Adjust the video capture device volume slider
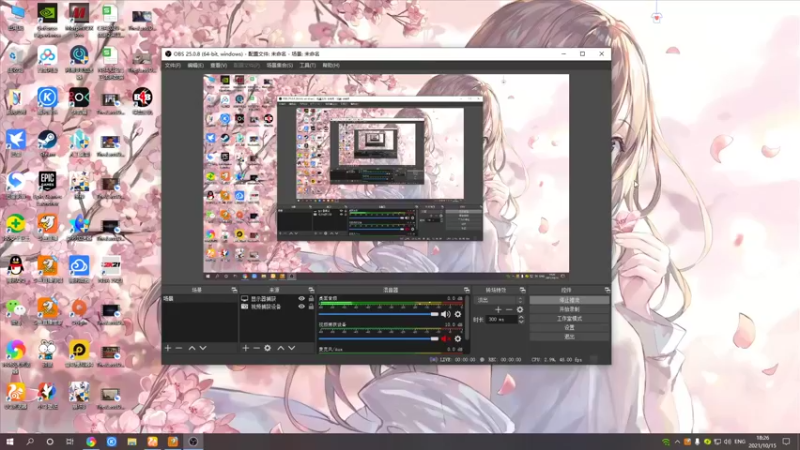 tap(378, 339)
